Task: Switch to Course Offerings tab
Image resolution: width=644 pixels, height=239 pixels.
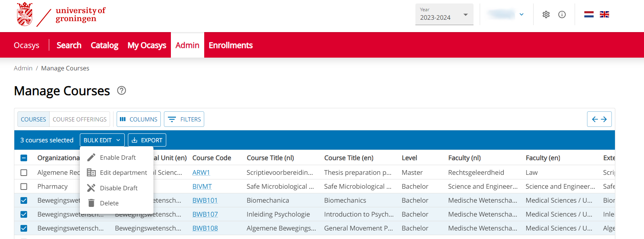Action: [x=79, y=119]
